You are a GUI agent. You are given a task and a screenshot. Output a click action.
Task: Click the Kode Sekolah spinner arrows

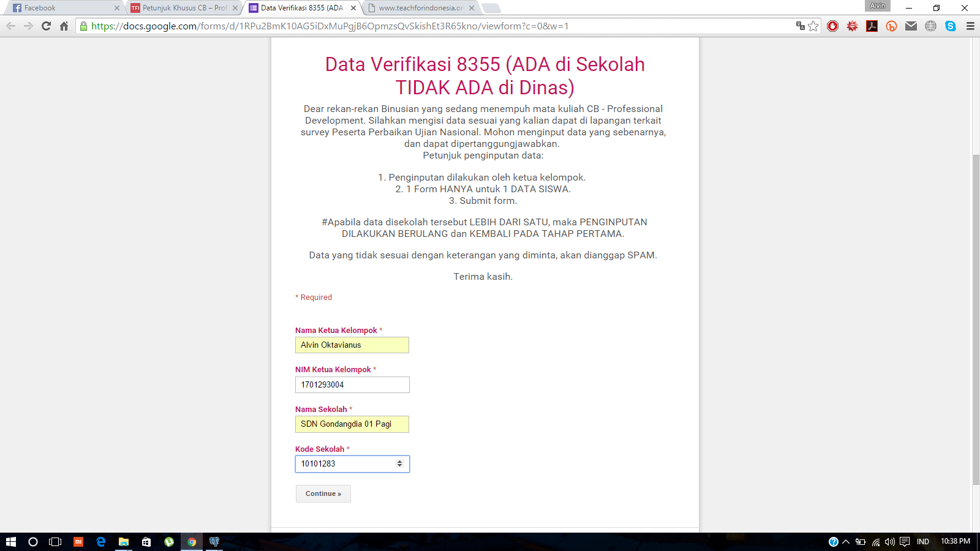[399, 463]
